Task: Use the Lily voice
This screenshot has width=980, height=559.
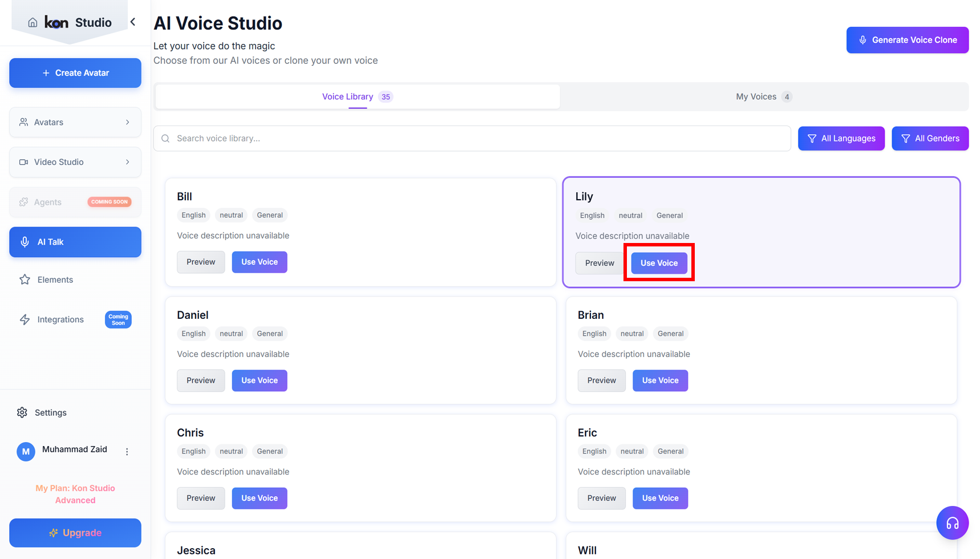Action: [659, 263]
